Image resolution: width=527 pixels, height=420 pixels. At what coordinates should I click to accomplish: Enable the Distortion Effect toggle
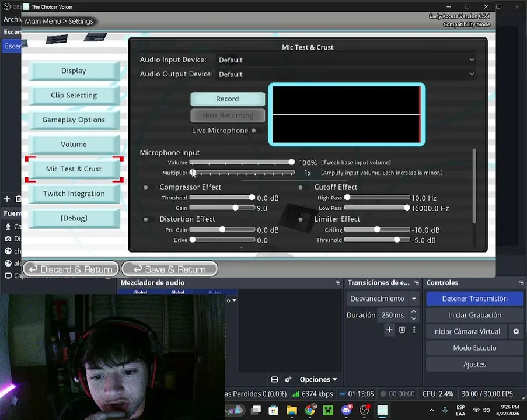tap(148, 219)
